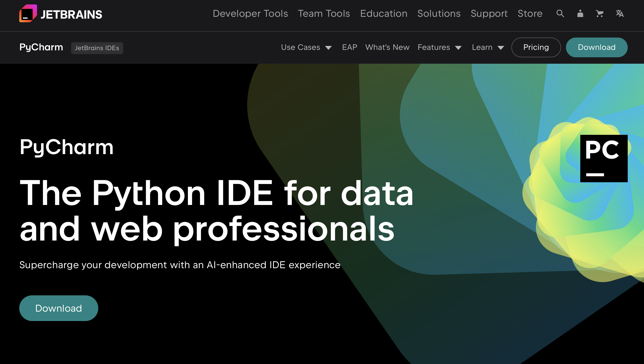This screenshot has height=364, width=644.
Task: Open the Team Tools menu
Action: pyautogui.click(x=324, y=14)
